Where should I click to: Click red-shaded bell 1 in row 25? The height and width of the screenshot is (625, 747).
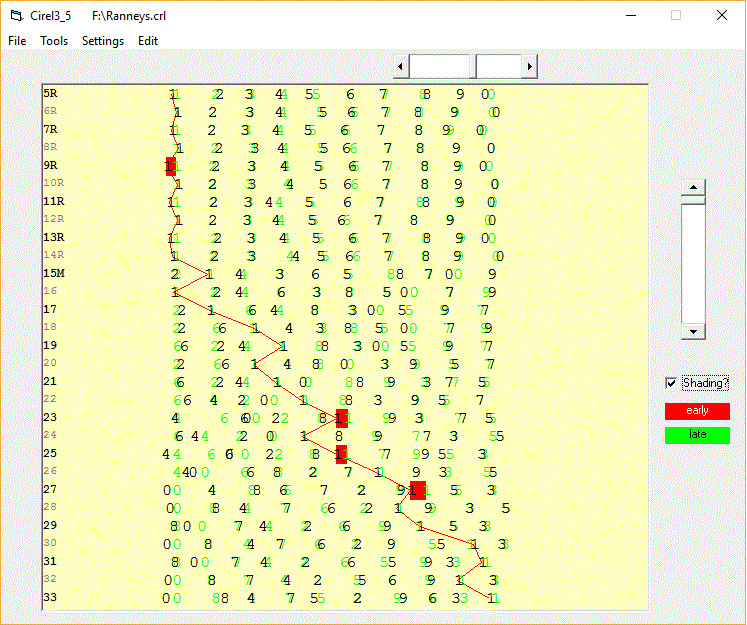[341, 454]
